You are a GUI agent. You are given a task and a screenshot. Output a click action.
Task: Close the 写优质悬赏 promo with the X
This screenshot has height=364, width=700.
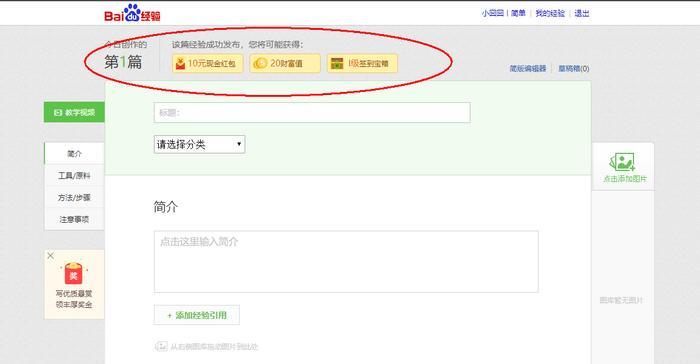tap(50, 255)
